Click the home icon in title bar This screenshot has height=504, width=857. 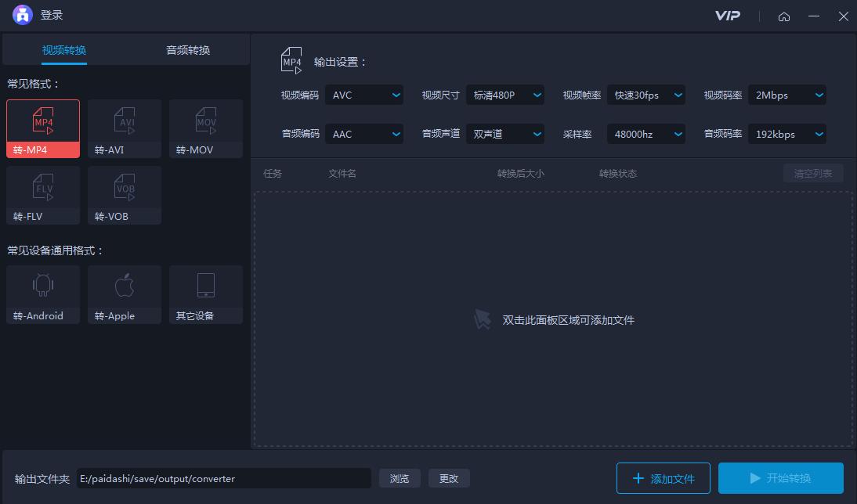(x=784, y=16)
